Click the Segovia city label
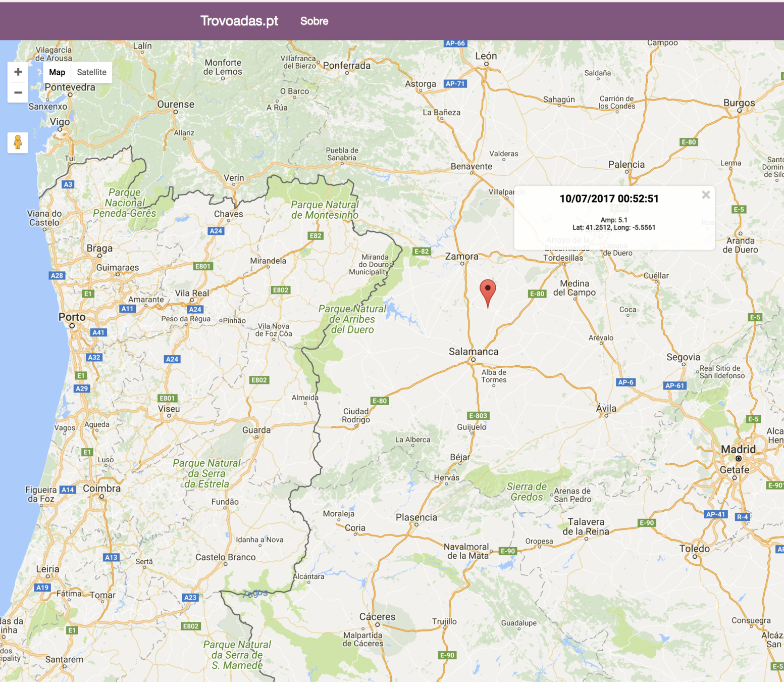784x682 pixels. [683, 357]
